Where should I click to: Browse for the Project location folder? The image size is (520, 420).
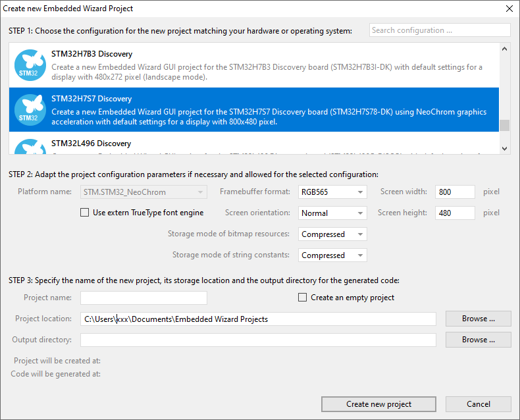click(x=478, y=319)
